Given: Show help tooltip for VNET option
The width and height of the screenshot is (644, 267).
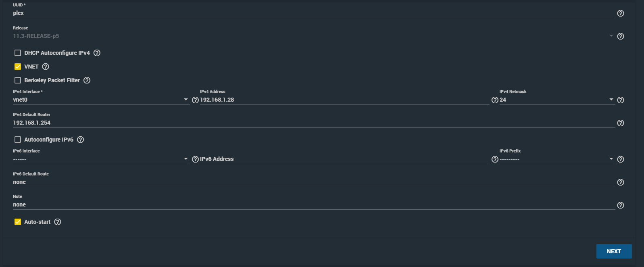Looking at the screenshot, I should point(46,67).
